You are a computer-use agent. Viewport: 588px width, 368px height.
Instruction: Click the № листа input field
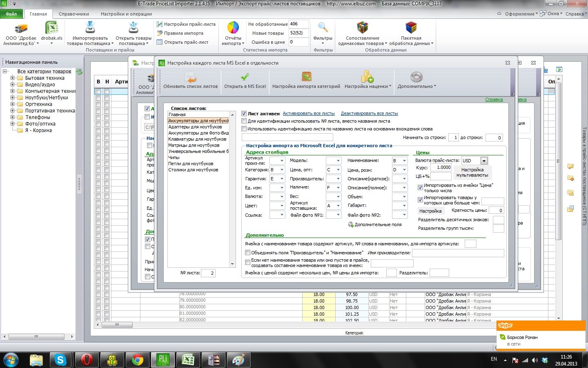pyautogui.click(x=208, y=273)
